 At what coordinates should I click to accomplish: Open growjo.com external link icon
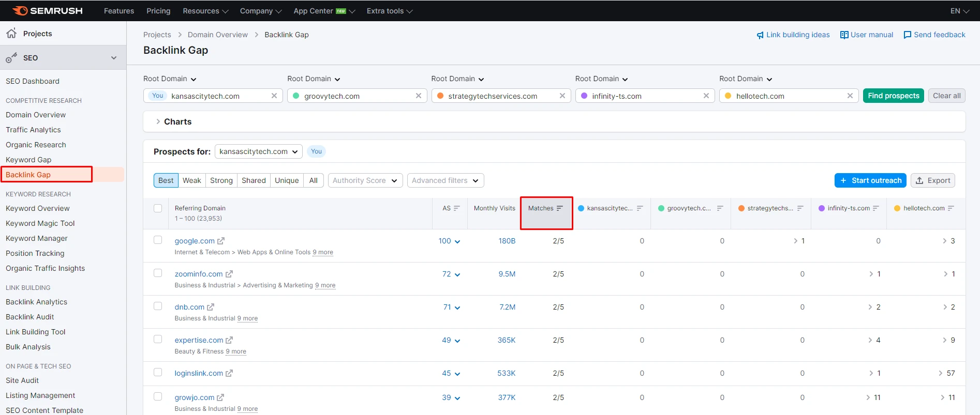click(220, 397)
